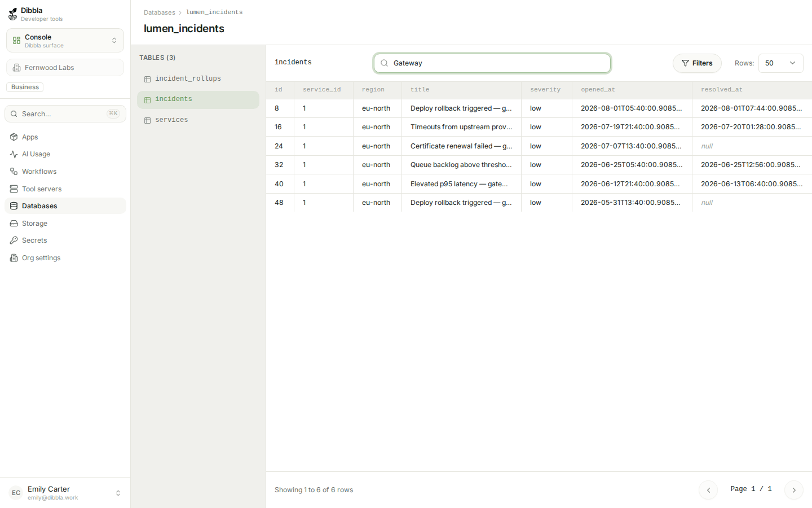Click the incident_rollups table icon
Image resolution: width=812 pixels, height=508 pixels.
click(148, 79)
